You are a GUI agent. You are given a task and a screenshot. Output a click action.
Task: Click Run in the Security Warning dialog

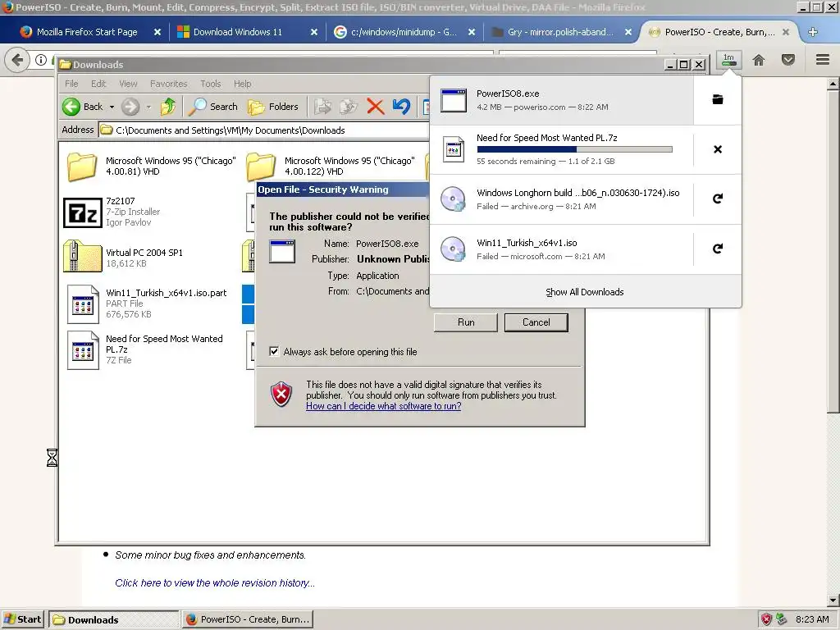(x=466, y=322)
